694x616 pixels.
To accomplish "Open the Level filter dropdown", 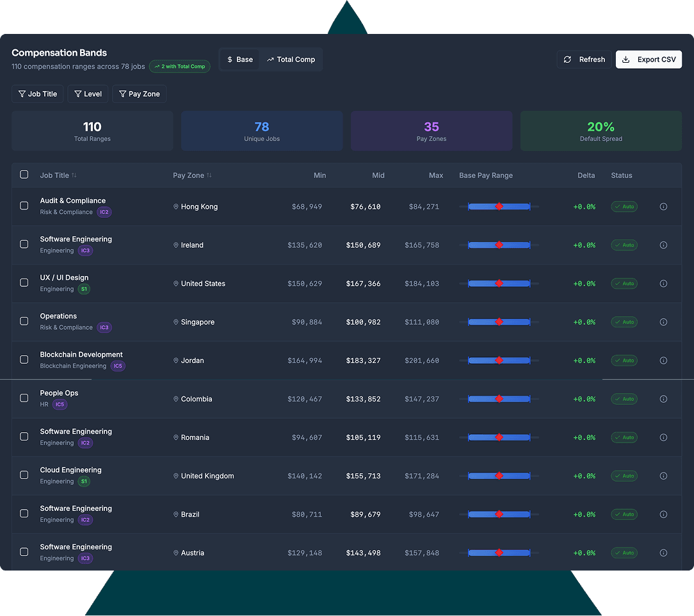I will pos(88,93).
